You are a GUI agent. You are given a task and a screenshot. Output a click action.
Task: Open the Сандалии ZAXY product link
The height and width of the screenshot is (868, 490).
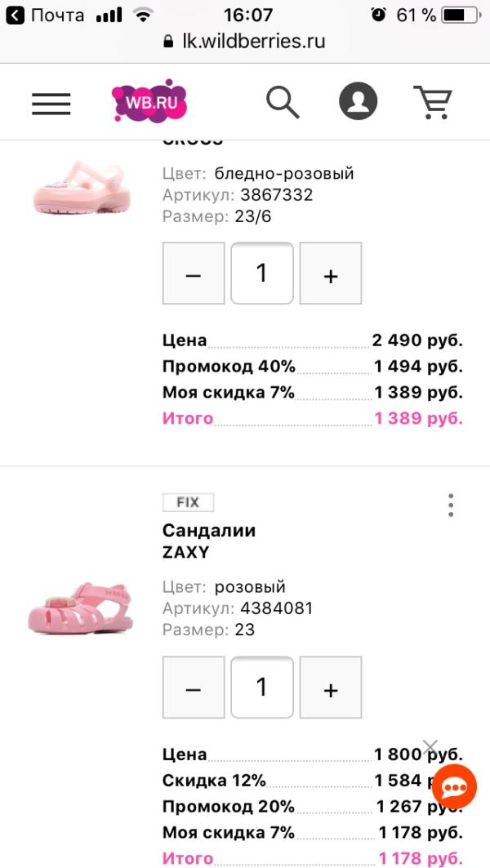[209, 541]
